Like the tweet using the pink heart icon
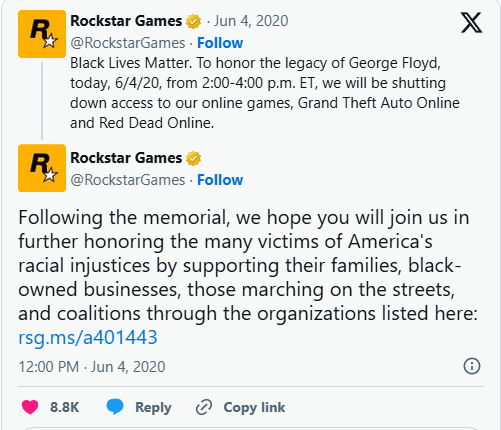Screen dimensions: 501x430 30,407
